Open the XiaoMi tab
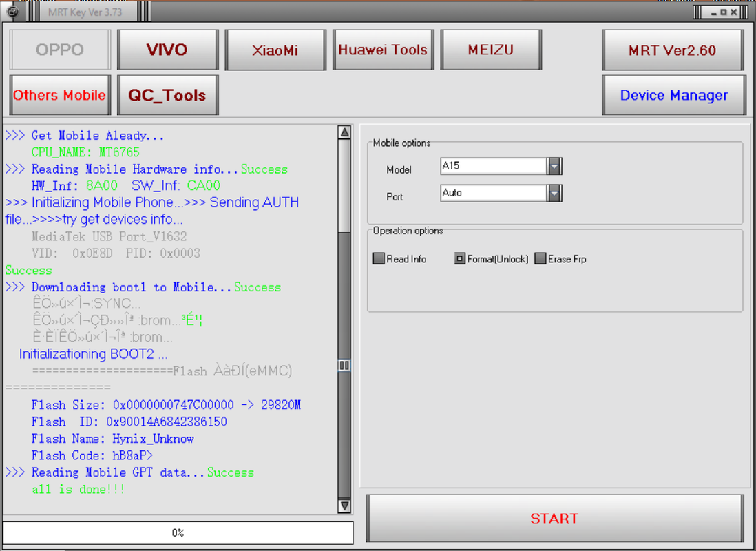756x551 pixels. click(x=275, y=50)
